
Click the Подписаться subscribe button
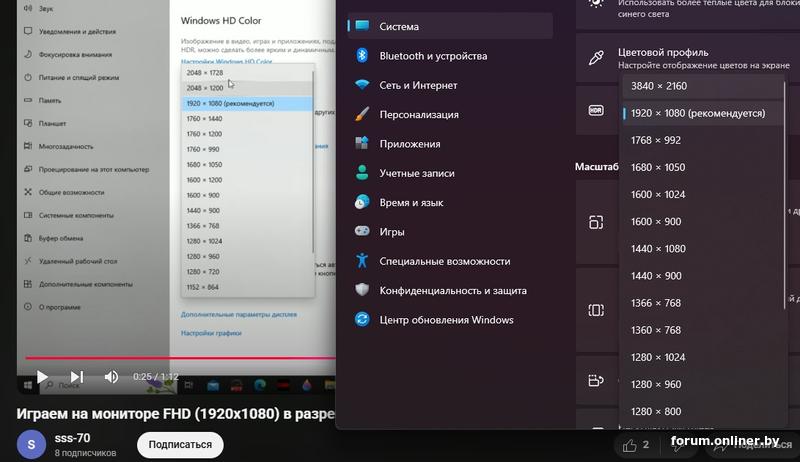pyautogui.click(x=180, y=445)
